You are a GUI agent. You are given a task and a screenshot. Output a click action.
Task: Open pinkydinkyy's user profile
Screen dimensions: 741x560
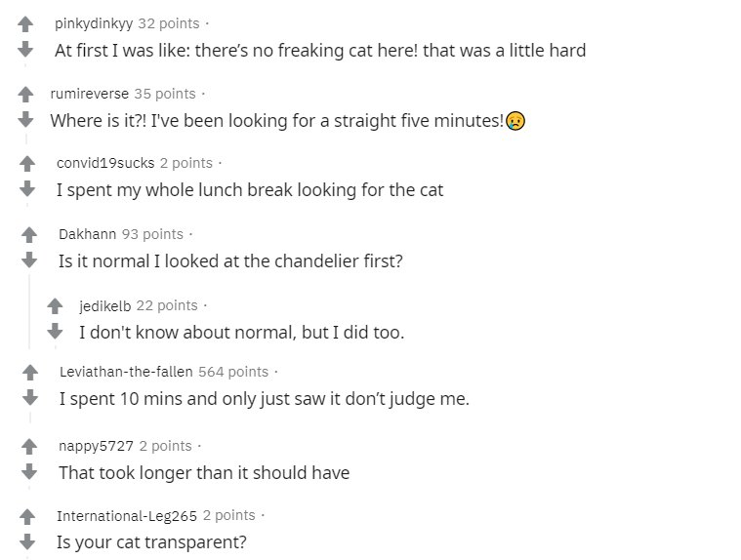[x=94, y=23]
